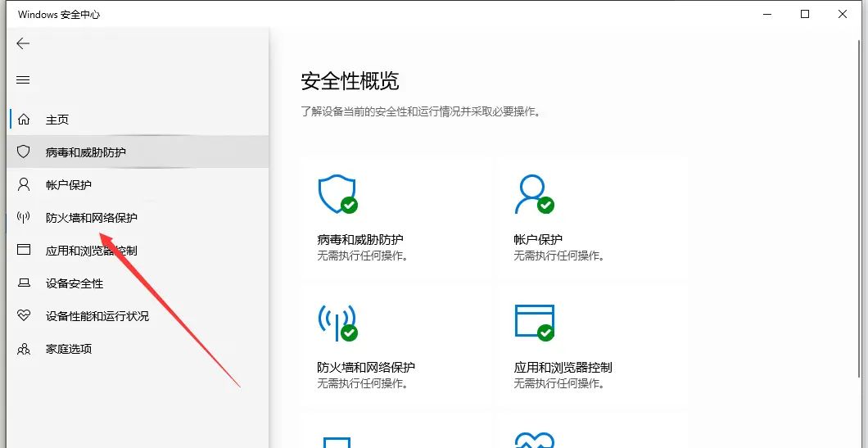Click the 安全性概览 heading
868x448 pixels.
click(350, 81)
